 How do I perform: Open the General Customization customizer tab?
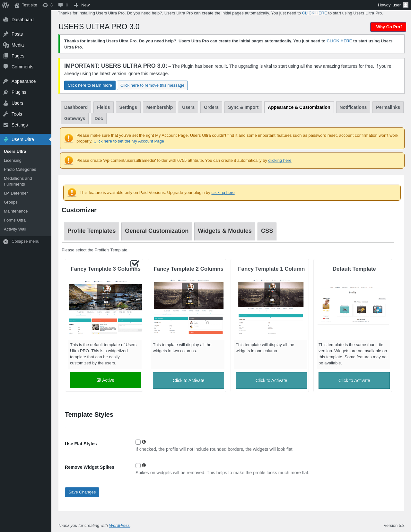[x=157, y=231]
